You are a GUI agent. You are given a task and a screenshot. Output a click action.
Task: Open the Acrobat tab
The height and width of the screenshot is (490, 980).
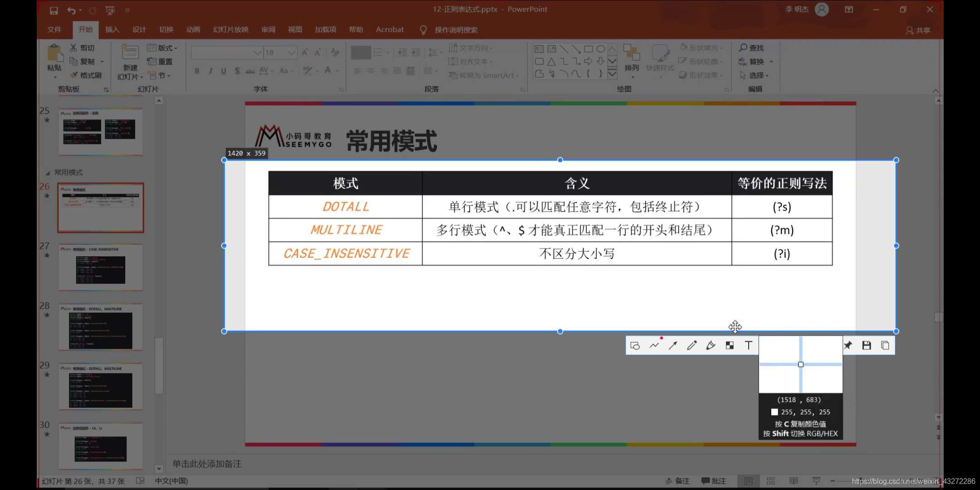390,29
